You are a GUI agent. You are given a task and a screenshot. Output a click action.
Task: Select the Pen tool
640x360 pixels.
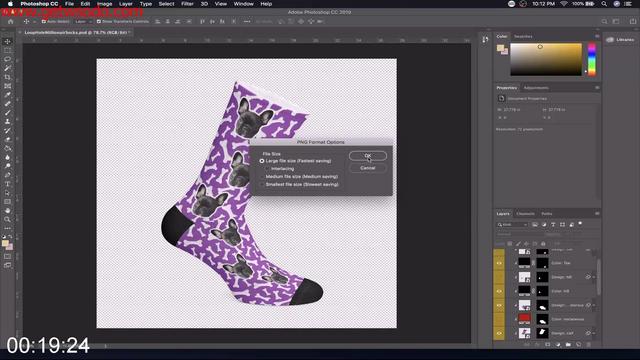(7, 175)
